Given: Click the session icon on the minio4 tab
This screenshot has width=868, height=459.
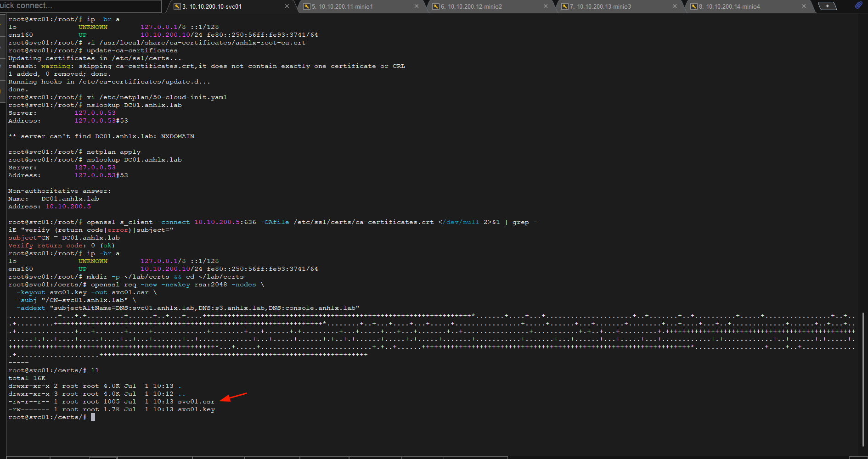Looking at the screenshot, I should coord(693,6).
